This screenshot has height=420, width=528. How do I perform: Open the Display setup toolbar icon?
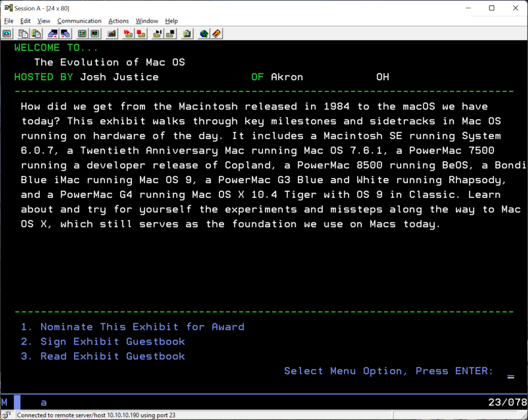point(82,34)
